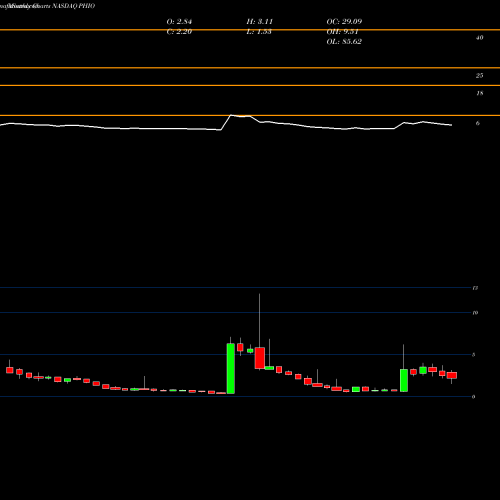
Task: Select the open value O: 2.84
Action: tap(179, 22)
